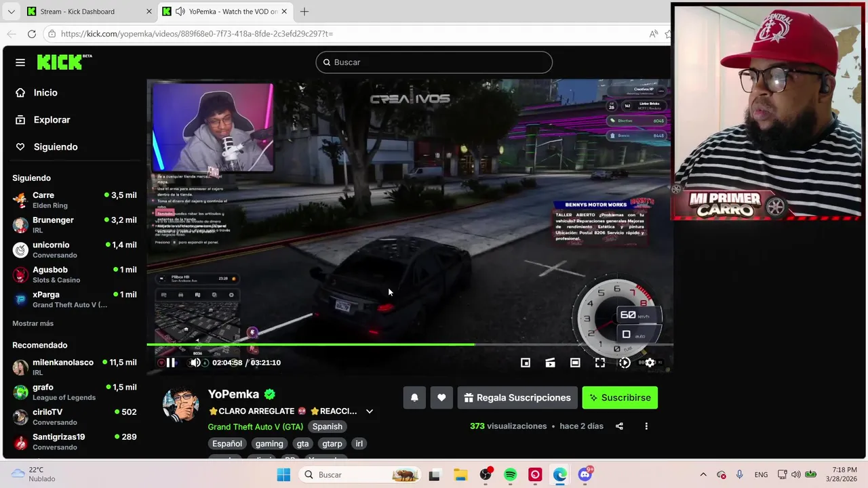Select the Spanish language tag
This screenshot has width=868, height=488.
click(327, 426)
